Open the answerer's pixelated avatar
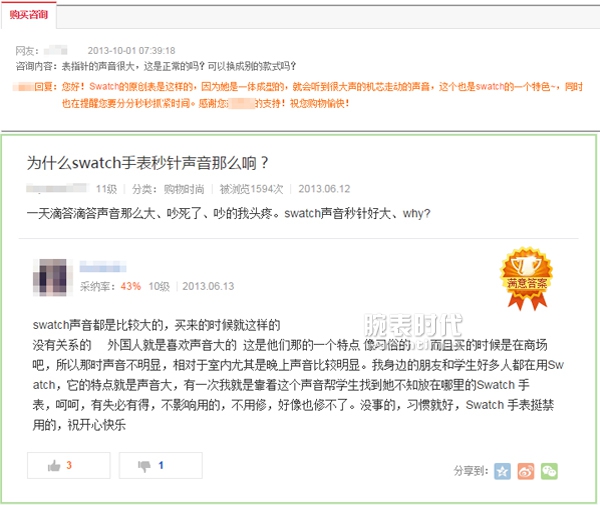The height and width of the screenshot is (505, 600). click(x=53, y=277)
